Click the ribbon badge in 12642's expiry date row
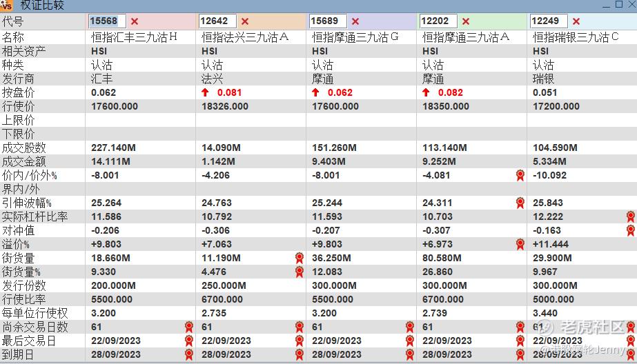Viewport: 637px width, 364px height. tap(300, 354)
